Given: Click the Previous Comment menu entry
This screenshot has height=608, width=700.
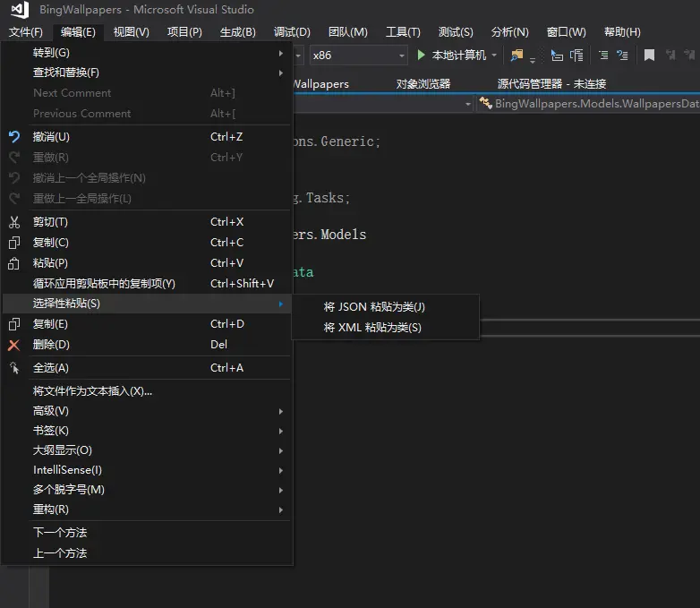Looking at the screenshot, I should pyautogui.click(x=147, y=114).
